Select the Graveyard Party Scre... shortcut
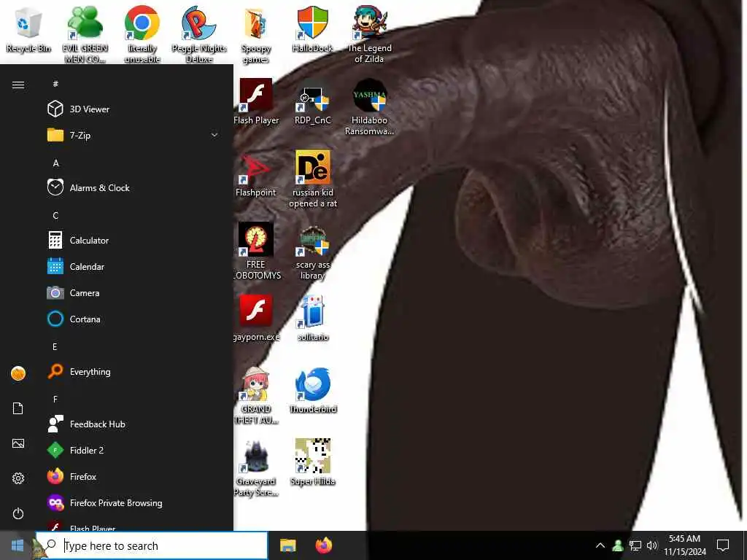The height and width of the screenshot is (560, 747). click(x=256, y=467)
